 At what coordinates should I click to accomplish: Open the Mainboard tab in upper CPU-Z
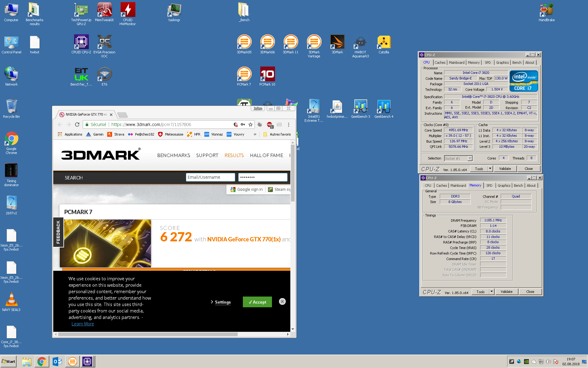[457, 63]
